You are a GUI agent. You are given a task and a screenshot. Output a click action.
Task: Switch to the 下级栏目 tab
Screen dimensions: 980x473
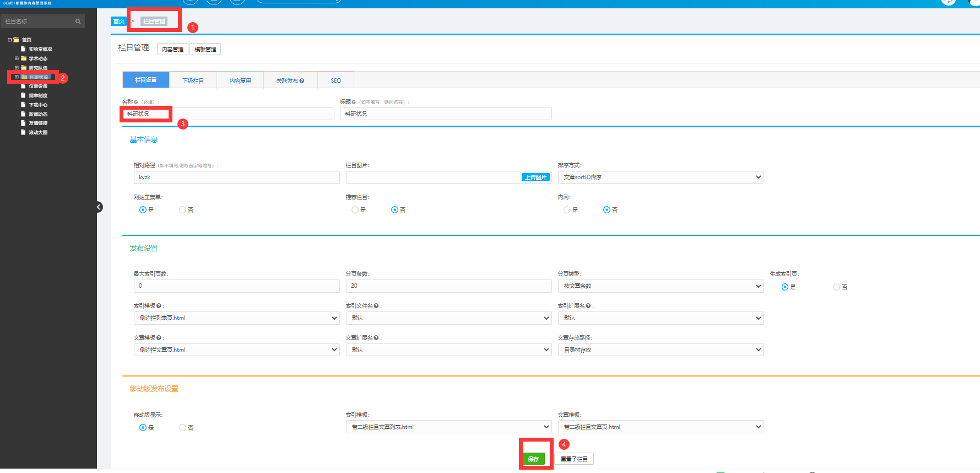coord(193,80)
